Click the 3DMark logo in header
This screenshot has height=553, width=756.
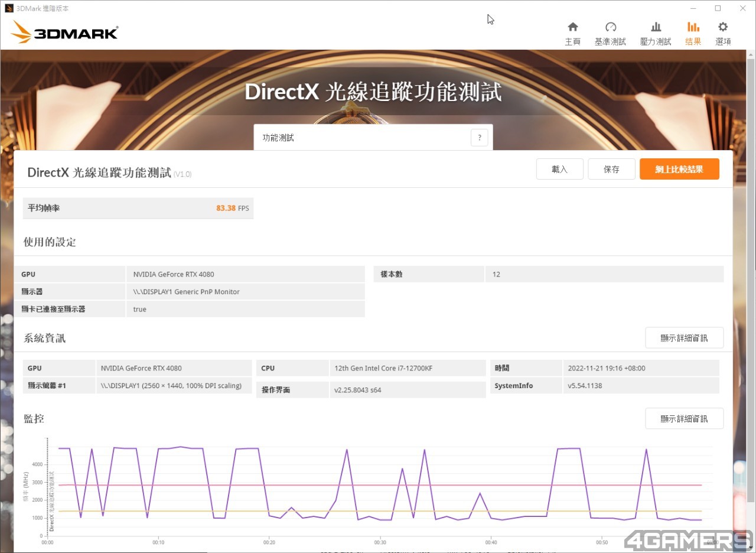(64, 32)
